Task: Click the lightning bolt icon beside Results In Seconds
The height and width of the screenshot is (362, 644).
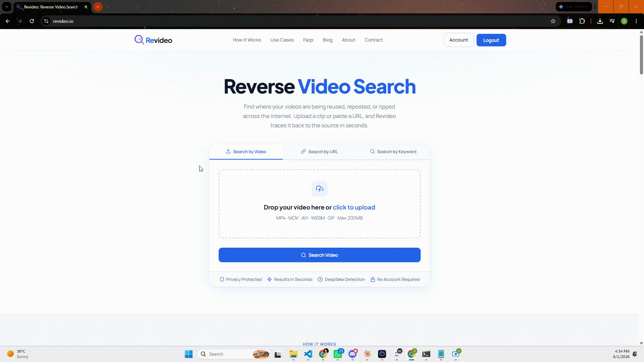Action: [269, 280]
